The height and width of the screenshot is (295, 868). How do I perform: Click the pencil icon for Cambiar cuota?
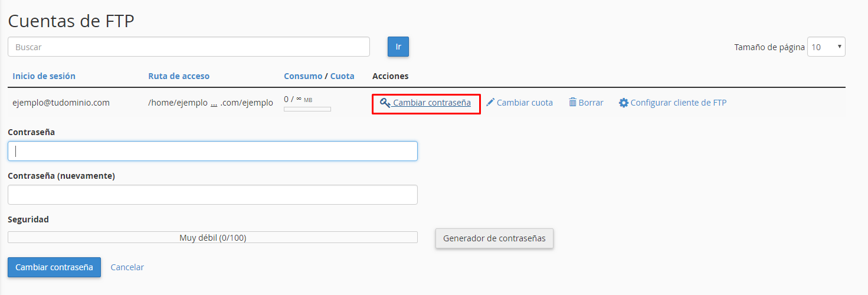[490, 103]
